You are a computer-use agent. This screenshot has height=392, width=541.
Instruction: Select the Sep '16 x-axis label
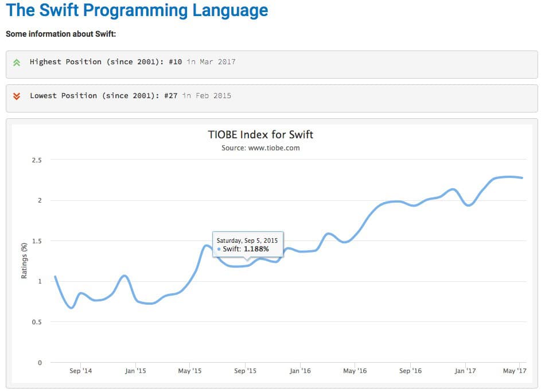tap(410, 371)
